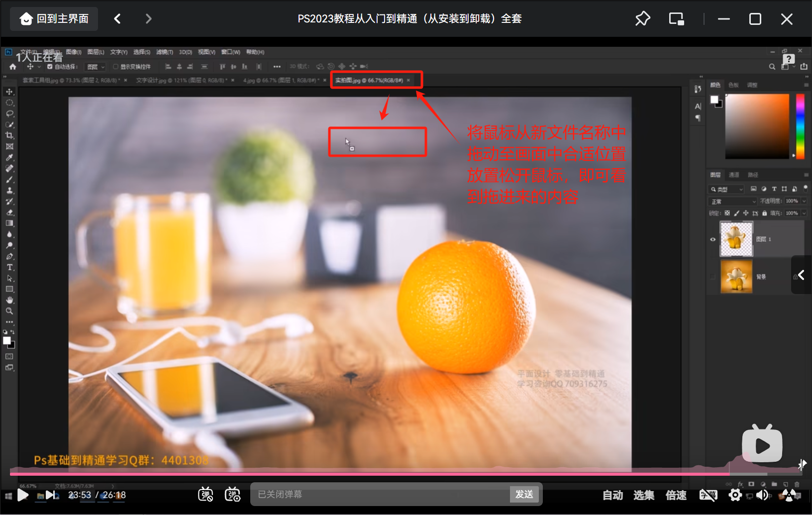Click the 发送 send button
Viewport: 812px width, 515px height.
pyautogui.click(x=524, y=494)
